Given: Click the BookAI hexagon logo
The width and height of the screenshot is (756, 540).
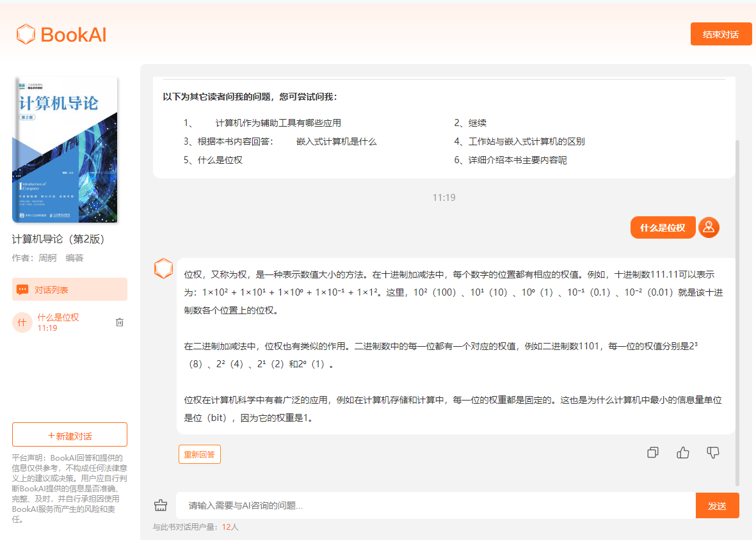Looking at the screenshot, I should (x=26, y=34).
